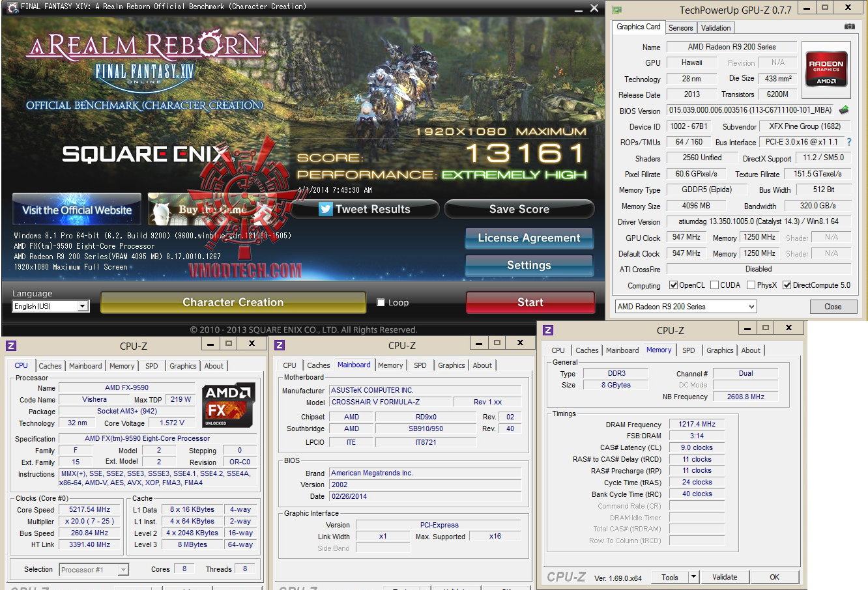Open the License Agreement

click(x=529, y=238)
